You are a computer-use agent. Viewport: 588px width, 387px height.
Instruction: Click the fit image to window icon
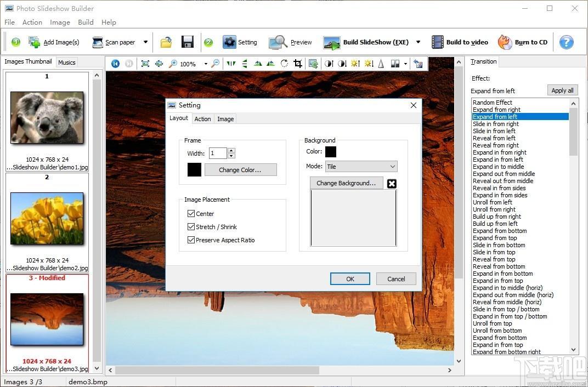[x=145, y=64]
